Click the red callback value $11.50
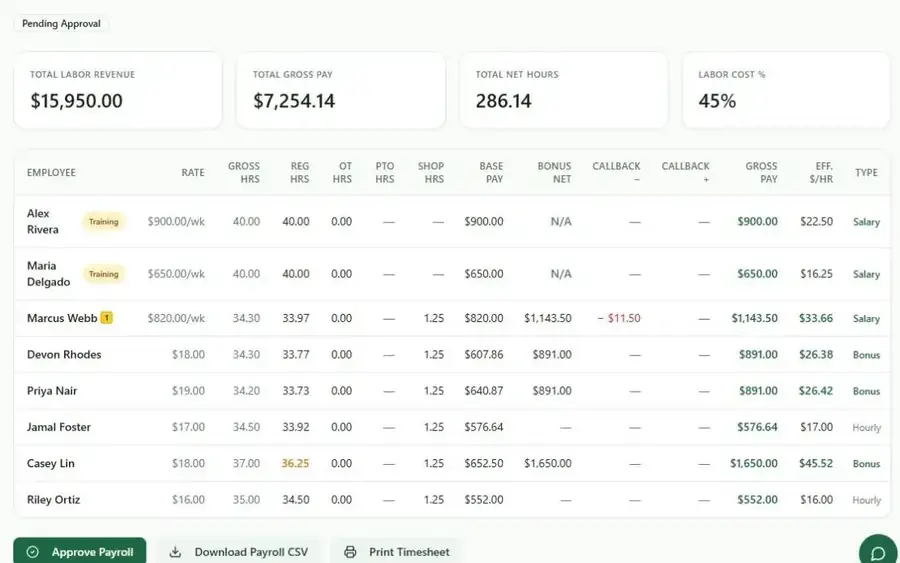900x563 pixels. [x=619, y=318]
